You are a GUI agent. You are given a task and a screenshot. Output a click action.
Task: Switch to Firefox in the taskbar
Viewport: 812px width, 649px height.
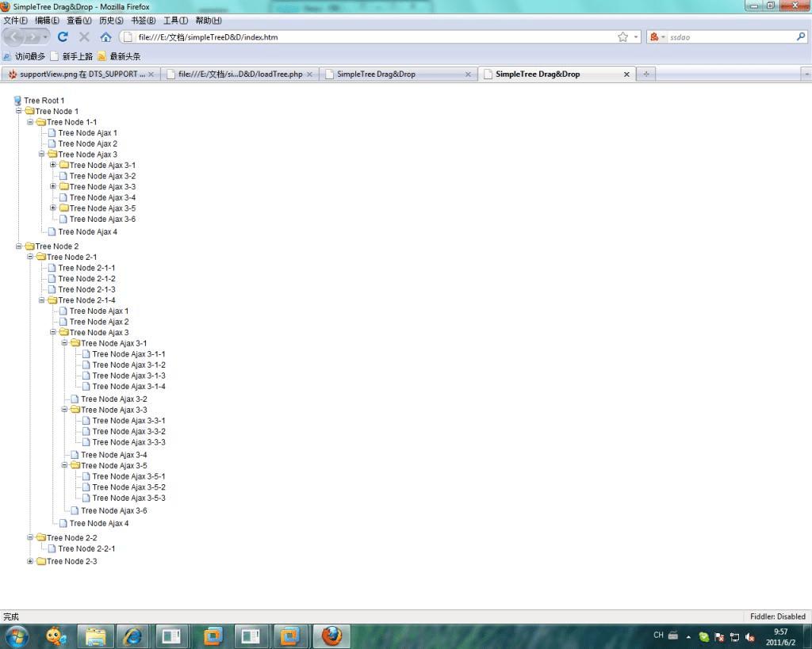point(332,636)
